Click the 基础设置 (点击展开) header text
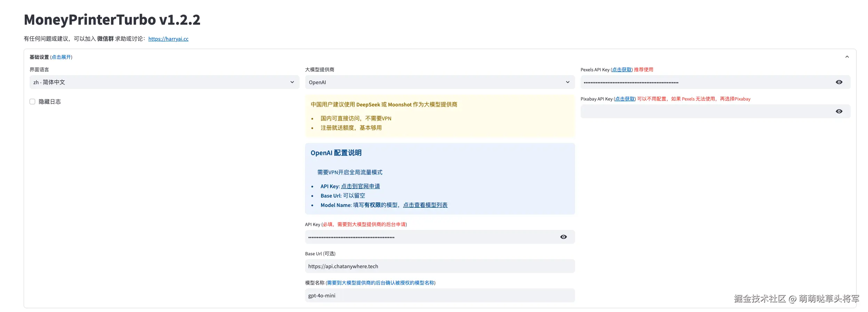 [x=51, y=57]
